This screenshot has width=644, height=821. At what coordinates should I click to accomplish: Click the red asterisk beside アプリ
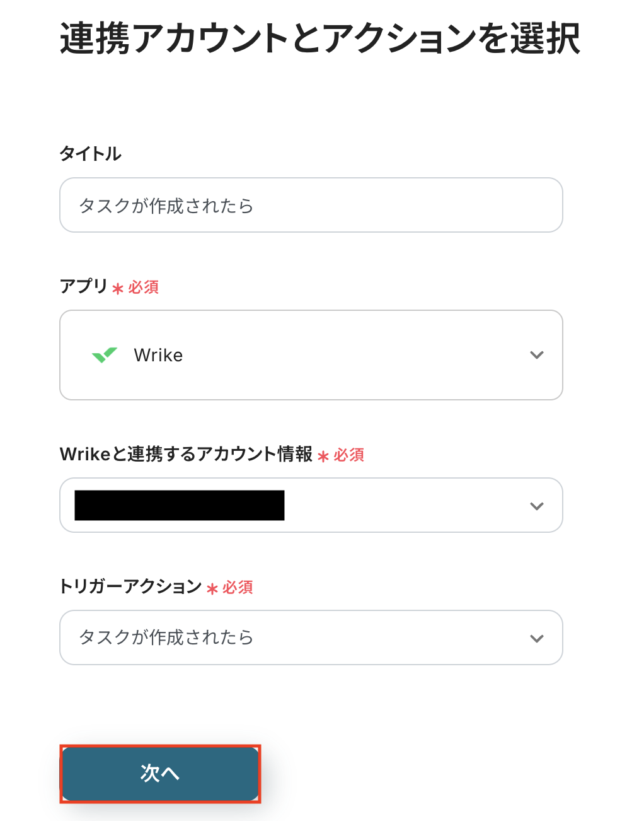118,289
